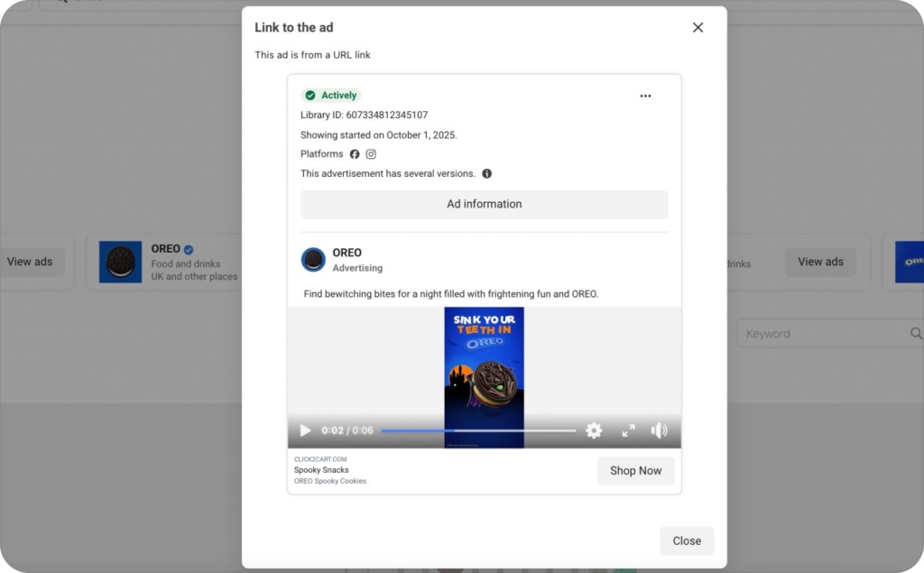Click the video progress bar
This screenshot has height=573, width=924.
(x=478, y=430)
